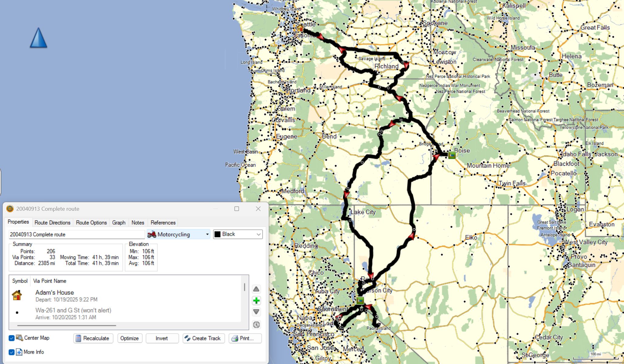Image resolution: width=624 pixels, height=364 pixels.
Task: Click the Create Track button
Action: (203, 338)
